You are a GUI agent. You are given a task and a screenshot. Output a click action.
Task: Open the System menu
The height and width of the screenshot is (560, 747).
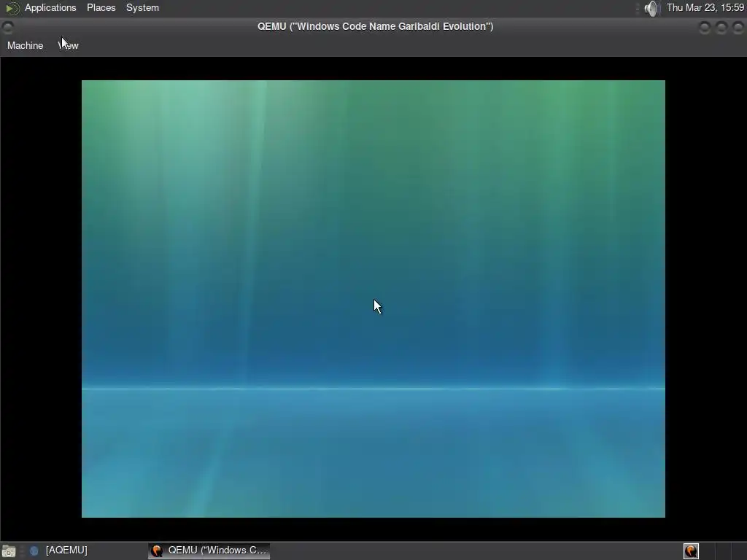[x=142, y=7]
